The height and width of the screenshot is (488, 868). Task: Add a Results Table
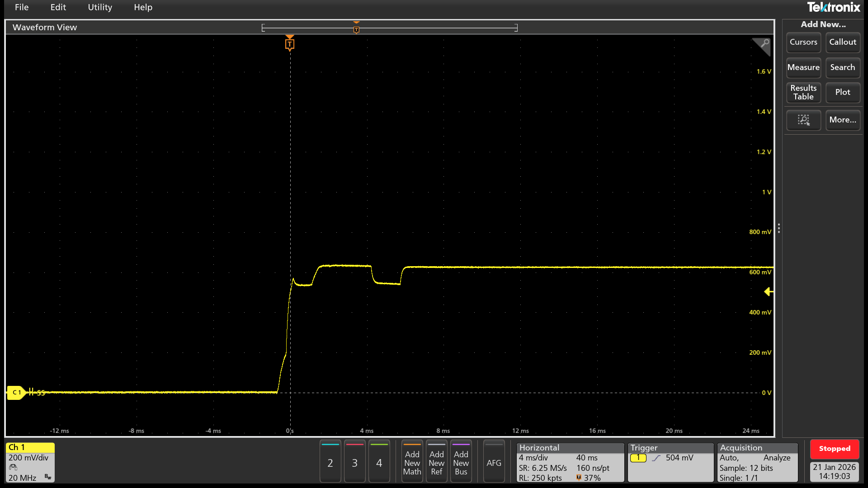coord(803,92)
